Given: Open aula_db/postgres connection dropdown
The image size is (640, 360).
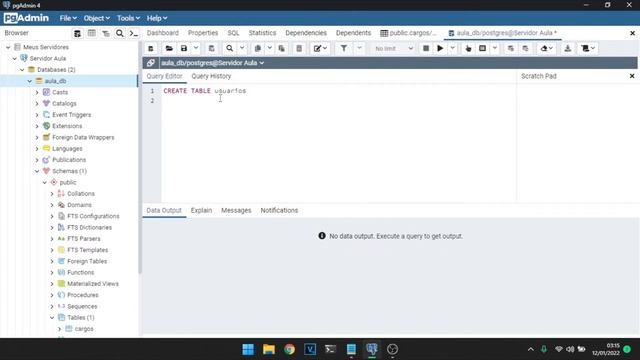Looking at the screenshot, I should pyautogui.click(x=212, y=63).
